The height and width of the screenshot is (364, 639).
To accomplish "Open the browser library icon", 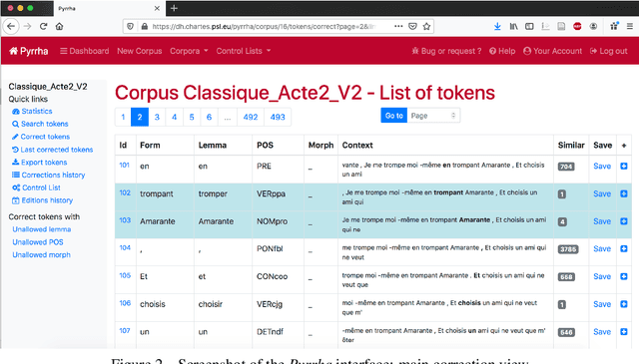I will [513, 27].
